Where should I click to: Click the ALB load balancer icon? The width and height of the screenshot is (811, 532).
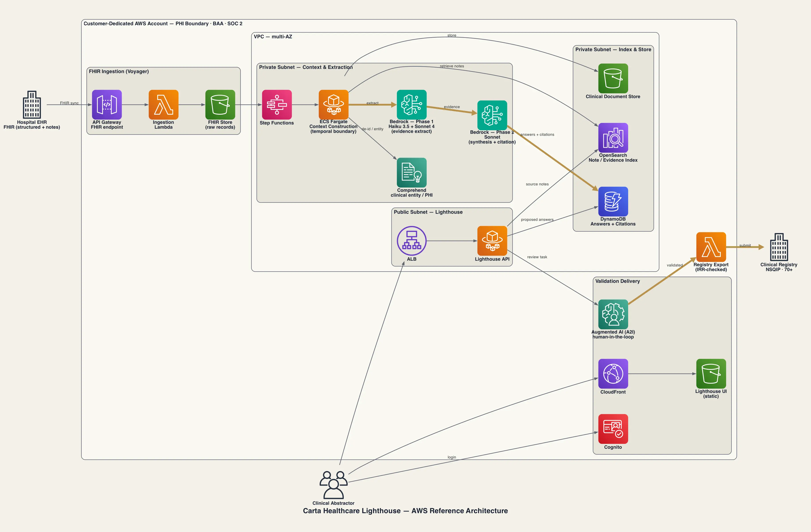tap(412, 241)
